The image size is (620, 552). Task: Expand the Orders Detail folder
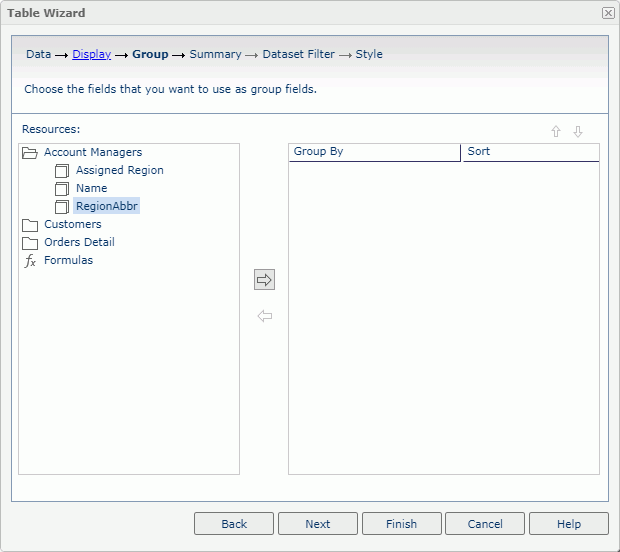(30, 243)
